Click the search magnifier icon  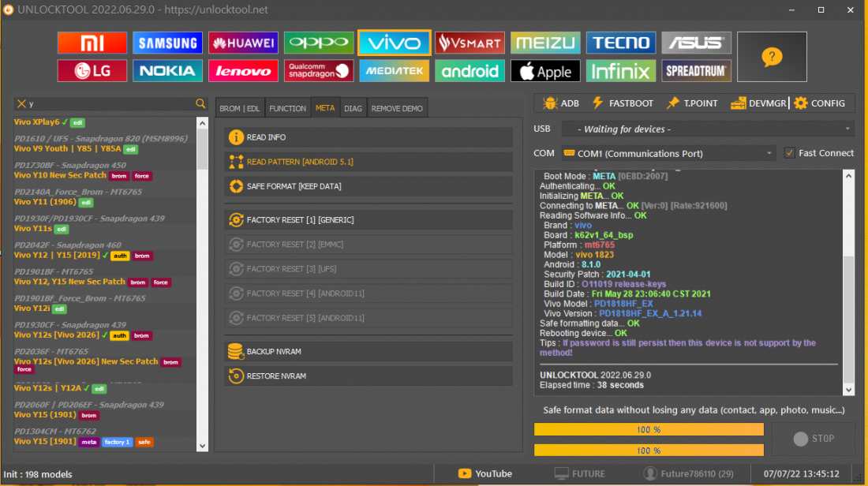(200, 103)
